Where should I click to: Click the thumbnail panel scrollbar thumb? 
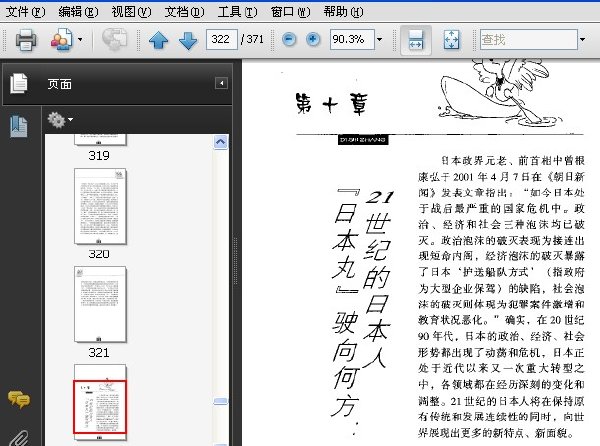220,401
